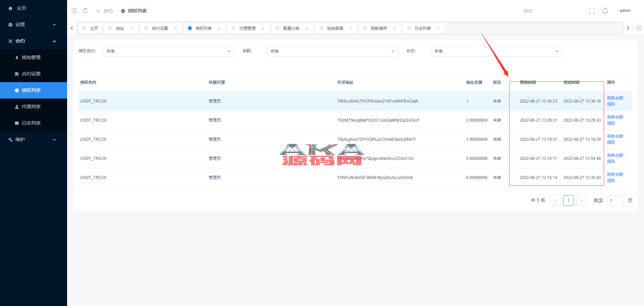644x306 pixels.
Task: Click the close-all-tabs circle icon
Action: pos(639,28)
